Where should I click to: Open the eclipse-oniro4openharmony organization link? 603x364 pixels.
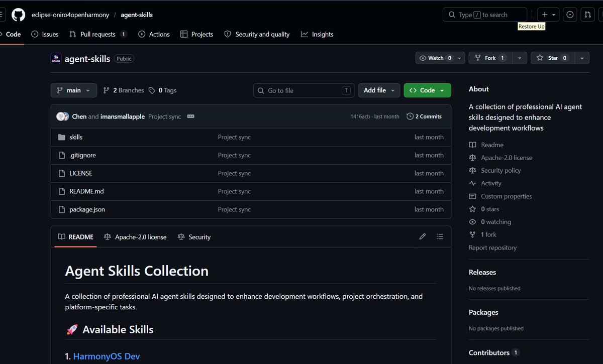70,15
